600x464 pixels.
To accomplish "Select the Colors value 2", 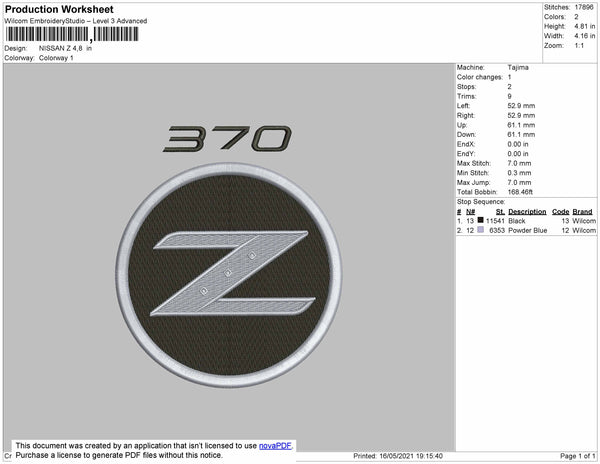I will (576, 17).
